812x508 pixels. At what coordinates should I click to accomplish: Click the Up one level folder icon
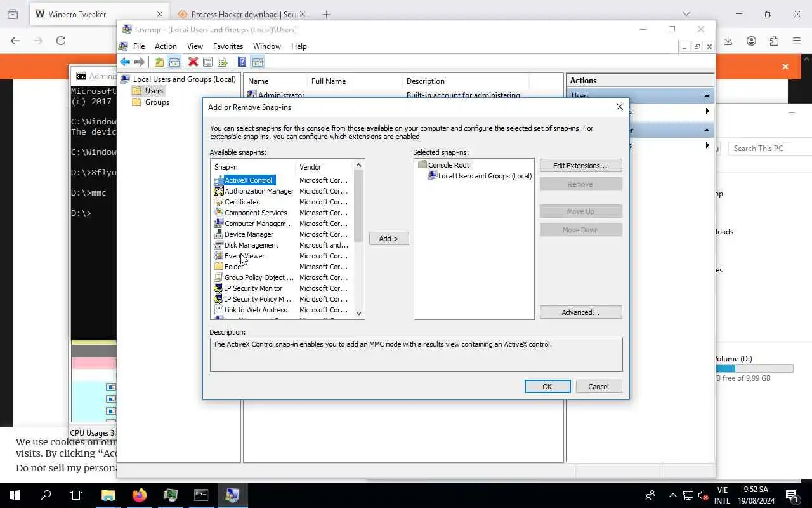(x=159, y=62)
